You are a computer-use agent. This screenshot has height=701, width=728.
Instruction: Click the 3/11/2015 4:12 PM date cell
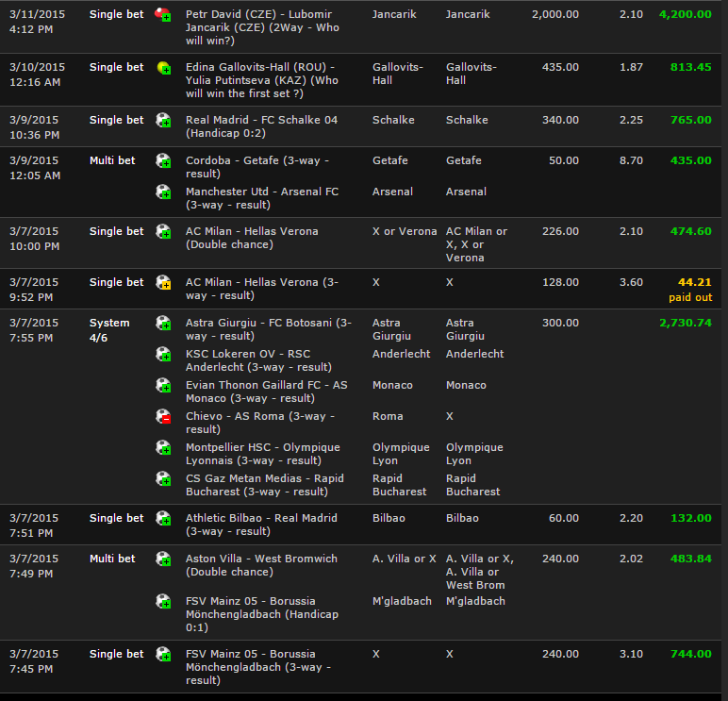tap(37, 22)
